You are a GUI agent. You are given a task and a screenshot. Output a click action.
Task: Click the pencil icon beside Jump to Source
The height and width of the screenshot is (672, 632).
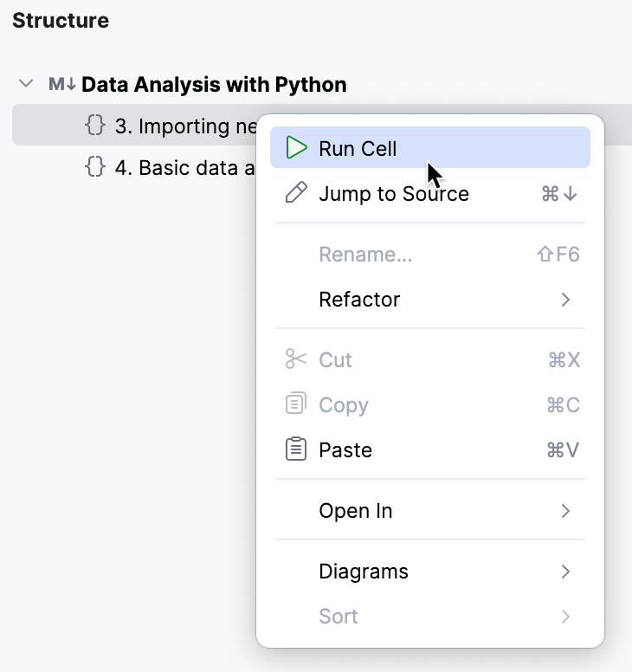click(296, 193)
